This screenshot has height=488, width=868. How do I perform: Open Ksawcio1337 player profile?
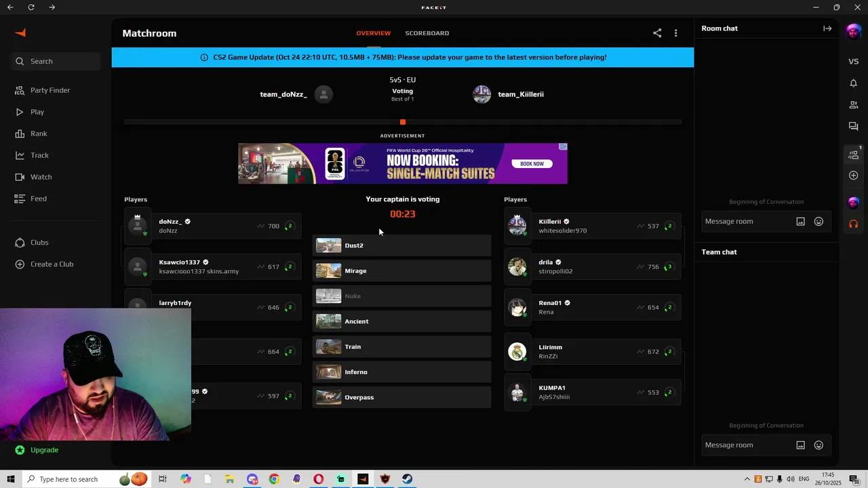[213, 266]
